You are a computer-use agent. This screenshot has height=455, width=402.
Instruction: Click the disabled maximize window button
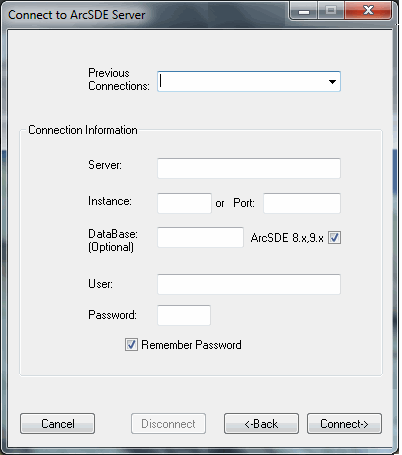pos(331,11)
